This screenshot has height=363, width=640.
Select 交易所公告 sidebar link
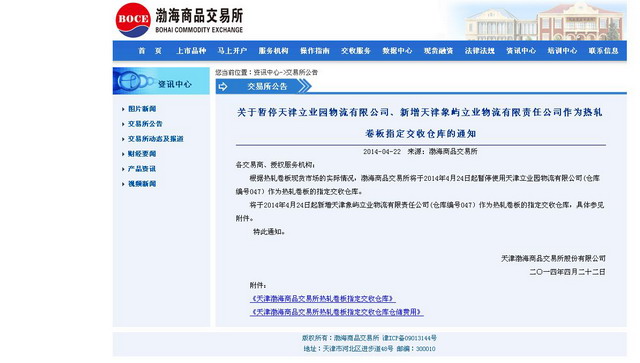[145, 124]
